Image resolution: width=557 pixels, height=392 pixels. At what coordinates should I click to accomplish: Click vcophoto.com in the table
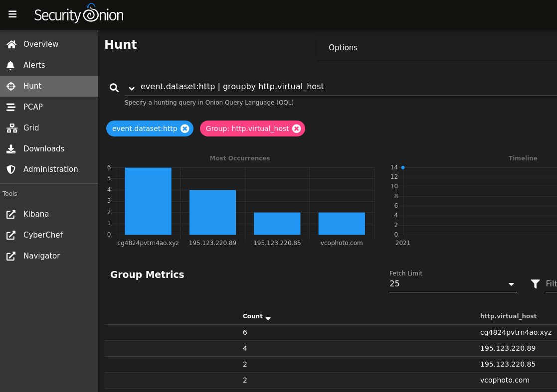pos(505,380)
